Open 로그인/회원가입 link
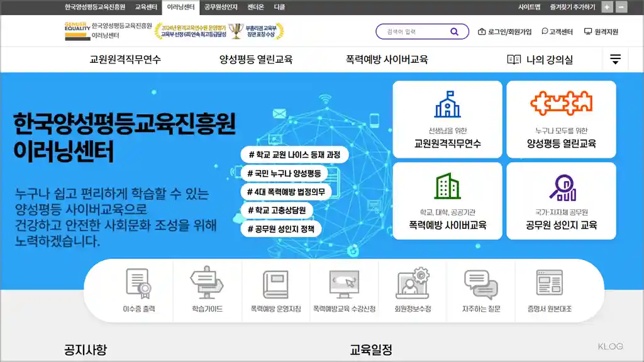 click(x=505, y=31)
